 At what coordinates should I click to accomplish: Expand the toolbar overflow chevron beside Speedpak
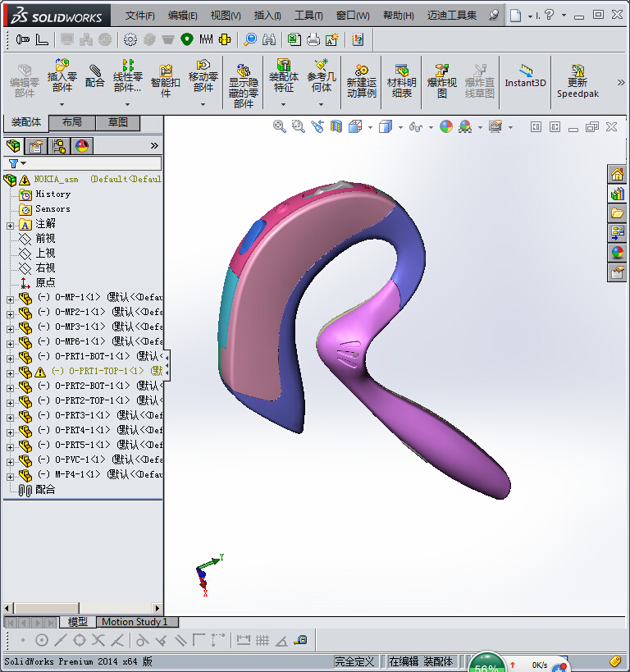pyautogui.click(x=621, y=82)
